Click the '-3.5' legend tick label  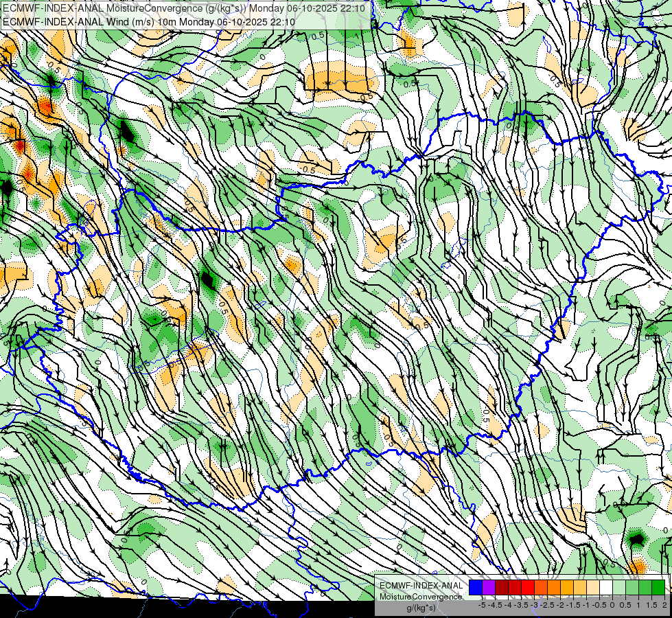522,605
